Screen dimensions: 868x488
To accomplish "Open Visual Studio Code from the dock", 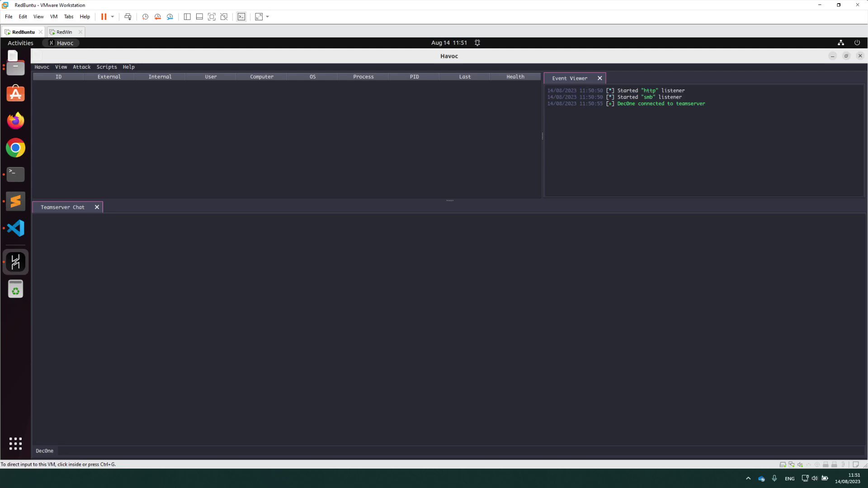I will [x=15, y=228].
